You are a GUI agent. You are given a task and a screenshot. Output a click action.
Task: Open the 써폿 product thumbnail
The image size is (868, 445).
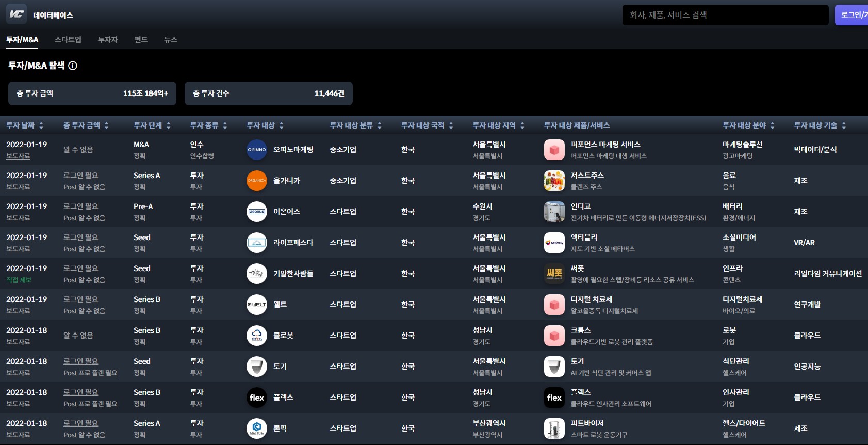tap(554, 274)
